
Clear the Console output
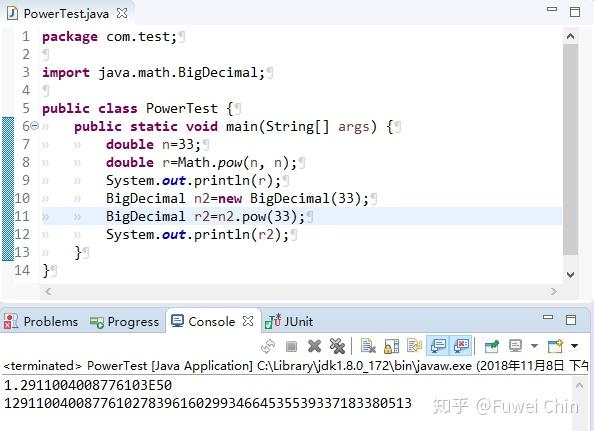click(368, 346)
